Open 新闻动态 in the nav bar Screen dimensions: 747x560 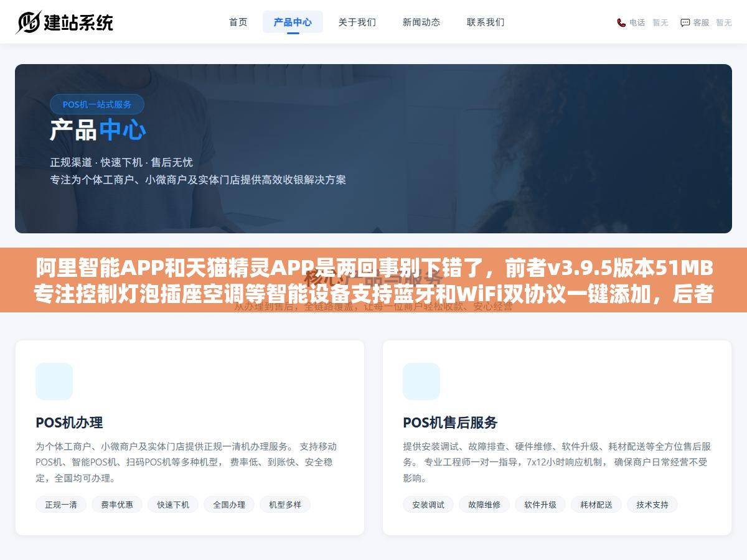(421, 22)
